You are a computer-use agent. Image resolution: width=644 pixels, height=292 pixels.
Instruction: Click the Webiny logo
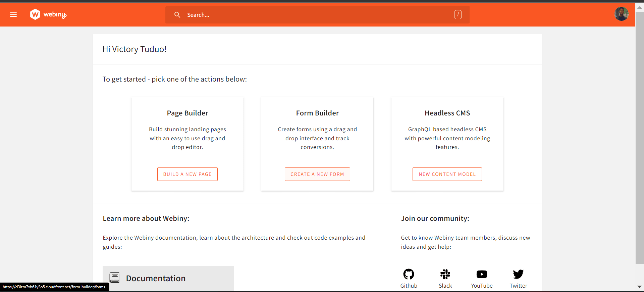[48, 14]
